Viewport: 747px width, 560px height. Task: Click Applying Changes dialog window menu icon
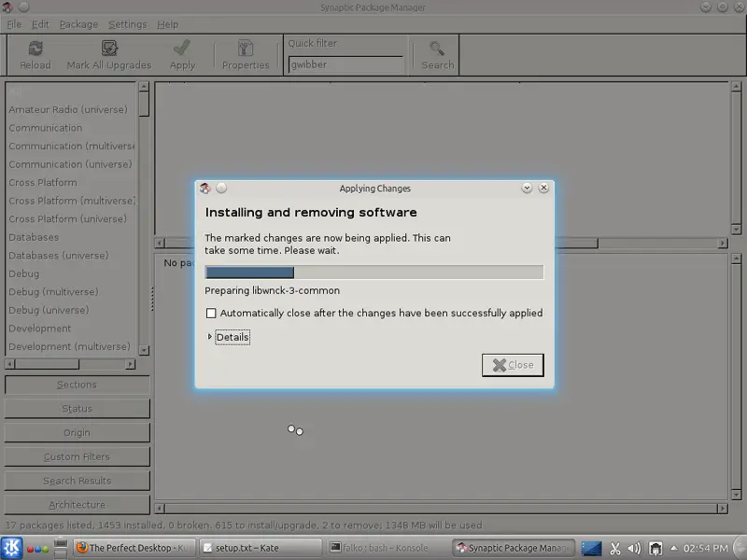click(x=205, y=189)
